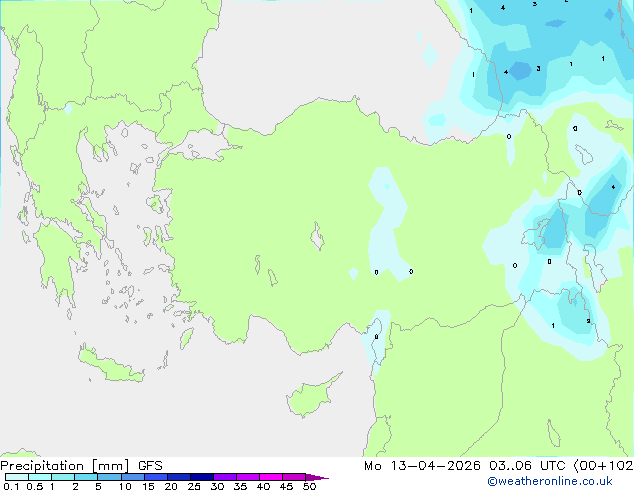
Task: Choose the 40 to 45 magenta legend swatch
Action: coord(271,477)
